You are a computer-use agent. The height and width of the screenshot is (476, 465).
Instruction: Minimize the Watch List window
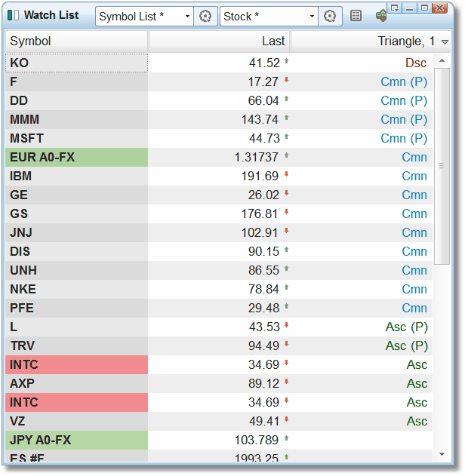[409, 8]
